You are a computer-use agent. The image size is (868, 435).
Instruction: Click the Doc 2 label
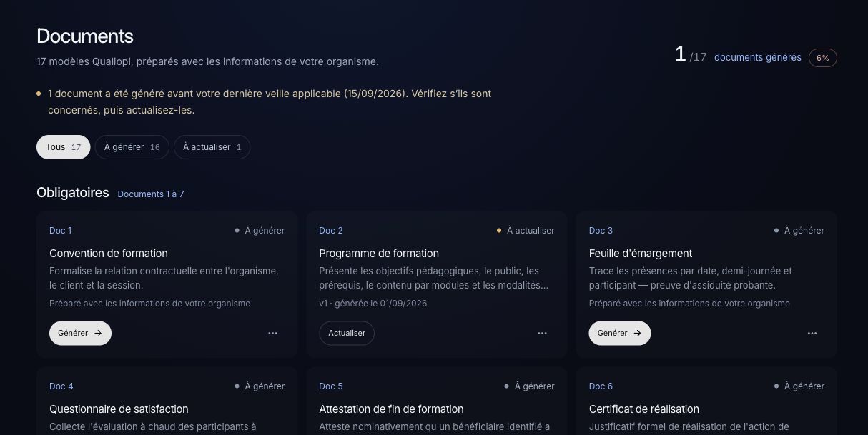331,231
